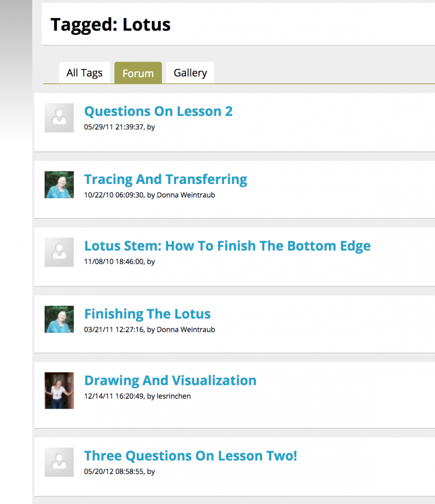
Task: Click lesrinchen's avatar beside Drawing And Visualization
Action: tap(59, 390)
